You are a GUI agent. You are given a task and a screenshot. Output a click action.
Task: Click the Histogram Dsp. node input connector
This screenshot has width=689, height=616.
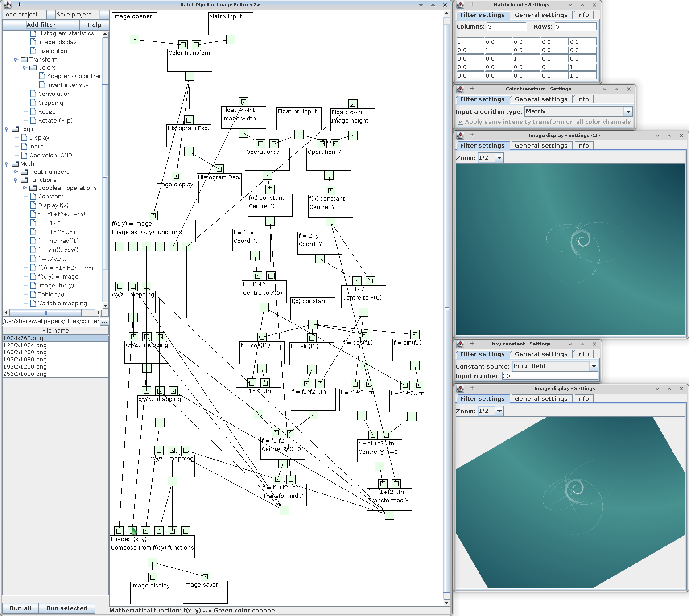219,169
